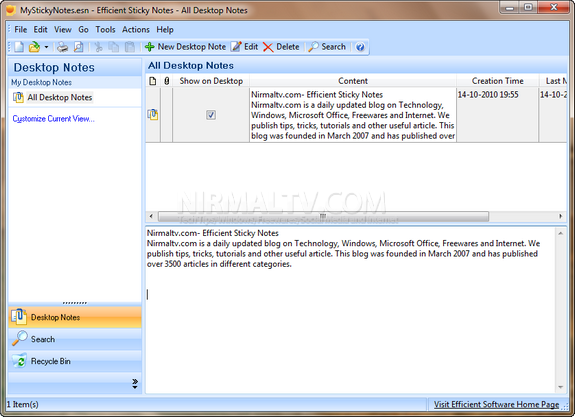
Task: Click the Cut scissors icon
Action: 98,47
